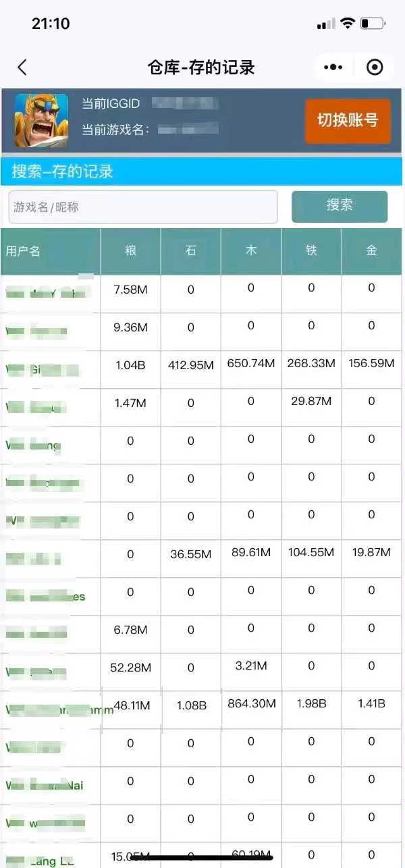Tap the Wi-Fi status icon
The image size is (405, 868).
pos(348,24)
